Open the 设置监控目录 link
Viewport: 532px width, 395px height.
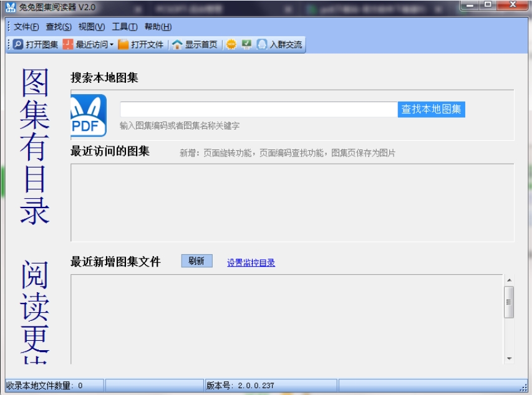pos(251,262)
